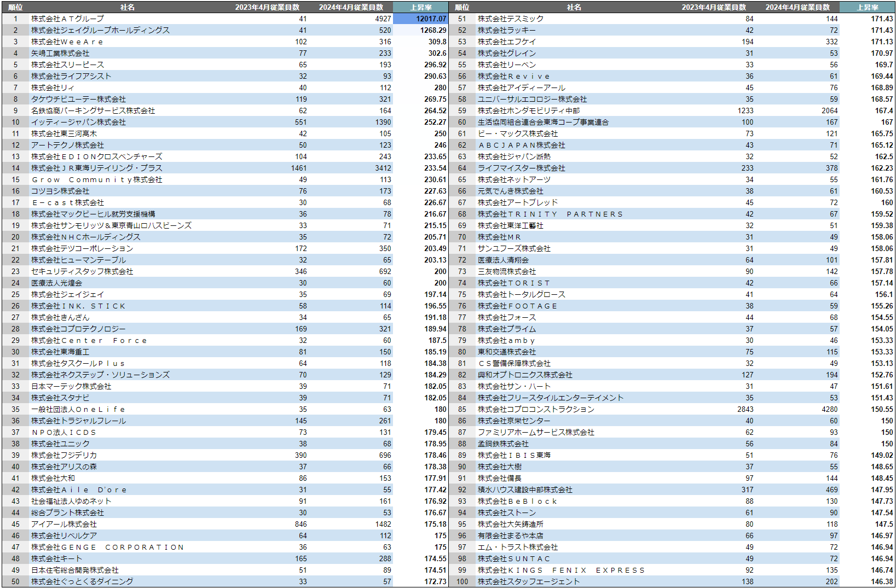Select the cell 積水ハウス建設中部株式会社
Viewport: 896px width, 588px height.
525,490
